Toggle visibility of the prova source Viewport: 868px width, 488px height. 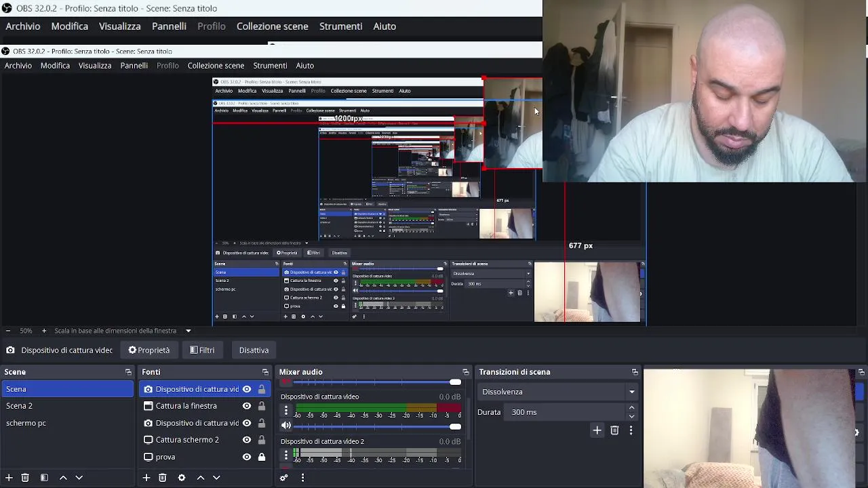247,457
